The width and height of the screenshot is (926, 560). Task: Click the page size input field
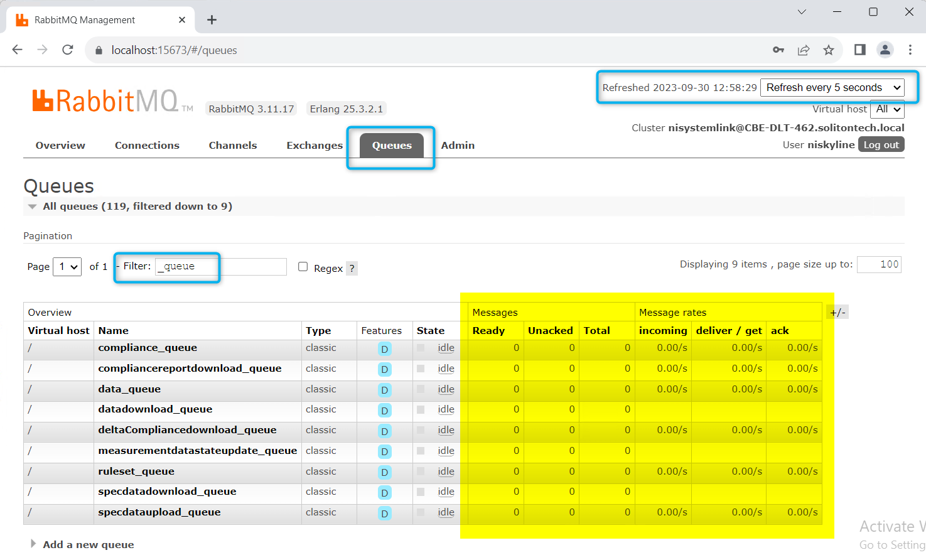click(x=879, y=264)
